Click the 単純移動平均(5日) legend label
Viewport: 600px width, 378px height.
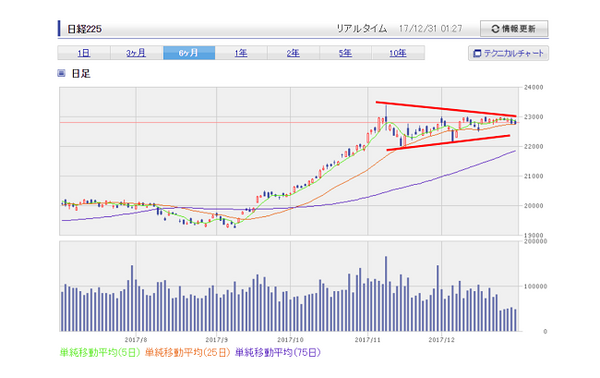pyautogui.click(x=100, y=352)
